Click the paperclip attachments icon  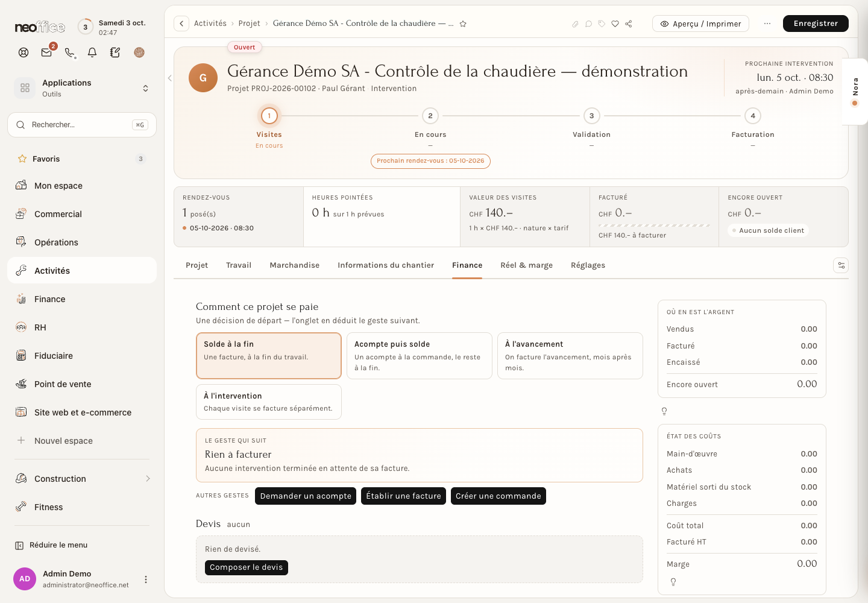click(x=575, y=24)
